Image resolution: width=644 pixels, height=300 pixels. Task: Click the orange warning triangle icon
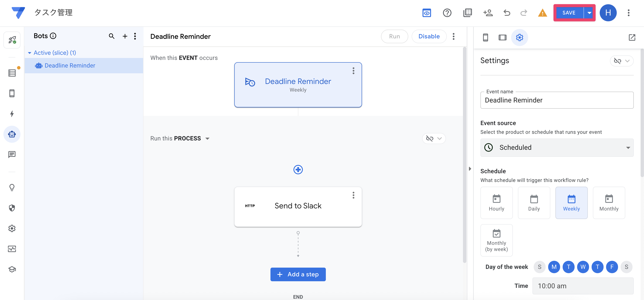click(542, 13)
